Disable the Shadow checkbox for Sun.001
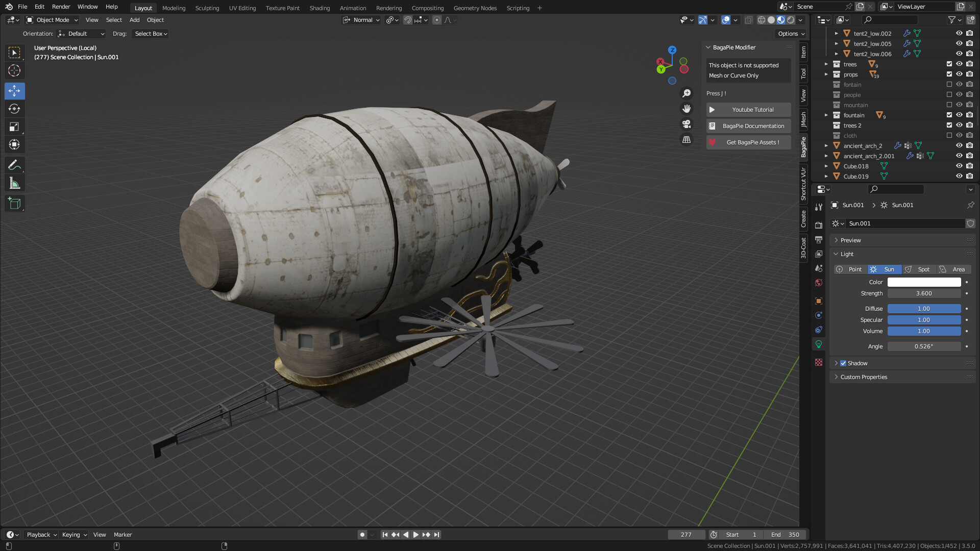 843,363
